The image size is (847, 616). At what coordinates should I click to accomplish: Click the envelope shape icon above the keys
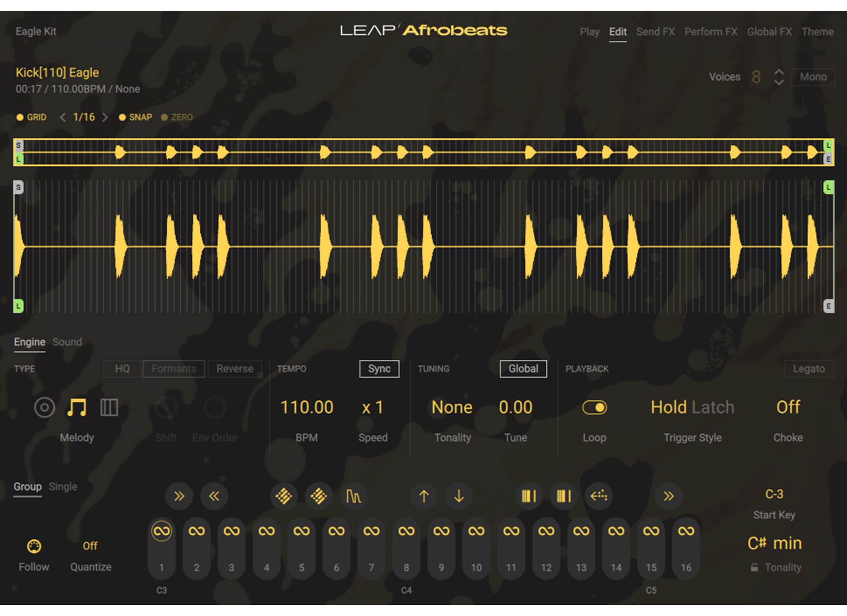[353, 496]
